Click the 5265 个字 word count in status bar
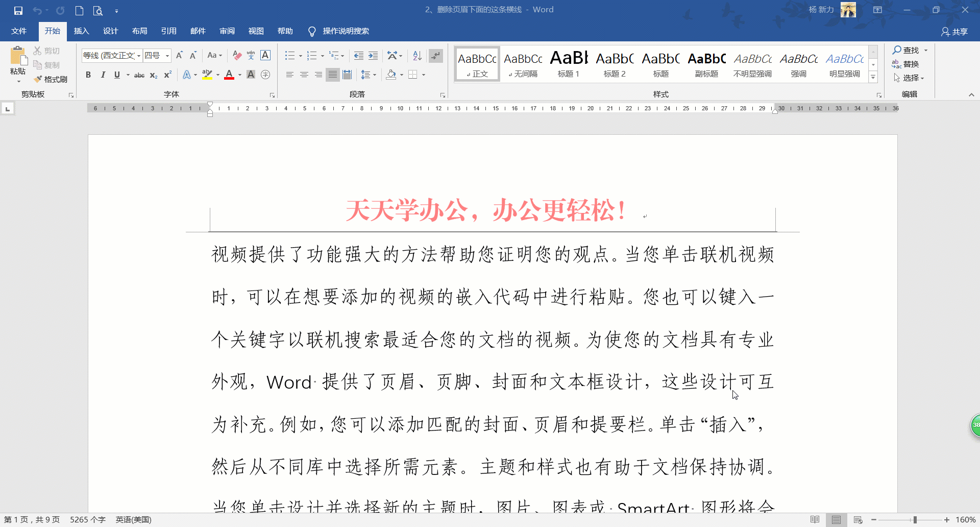 click(x=88, y=520)
